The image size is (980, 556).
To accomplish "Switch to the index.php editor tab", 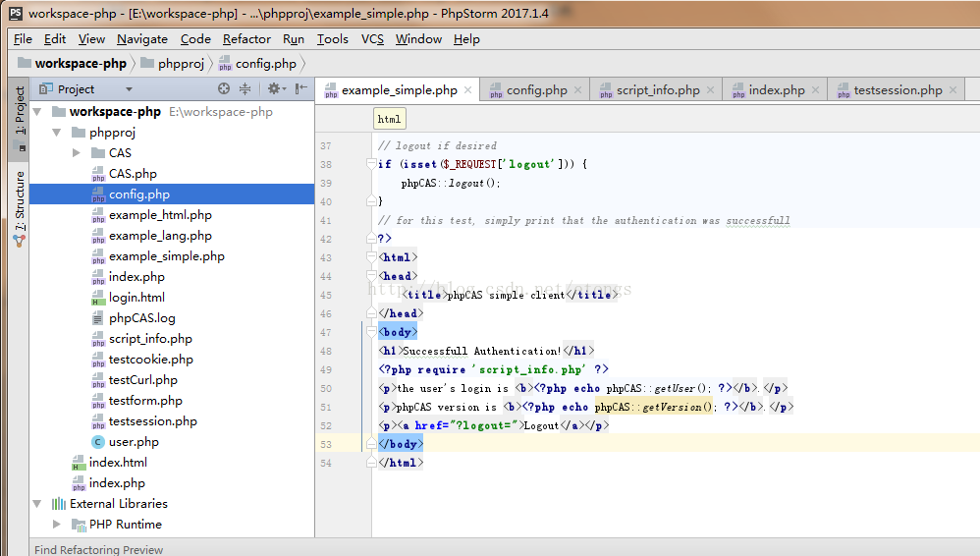I will (777, 90).
